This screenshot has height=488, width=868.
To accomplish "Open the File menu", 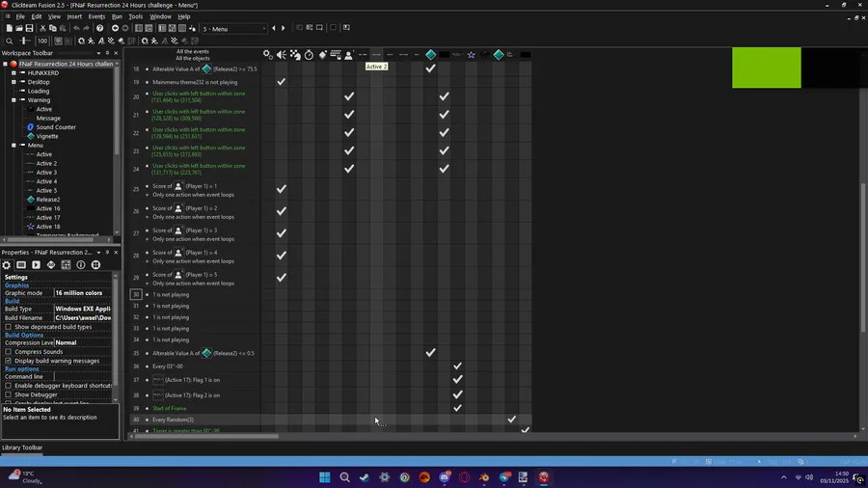I will 20,16.
